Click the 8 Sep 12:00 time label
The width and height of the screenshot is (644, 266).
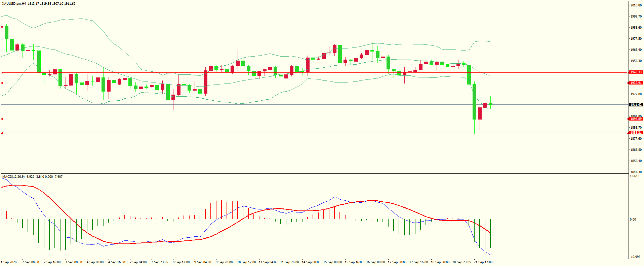[181, 262]
